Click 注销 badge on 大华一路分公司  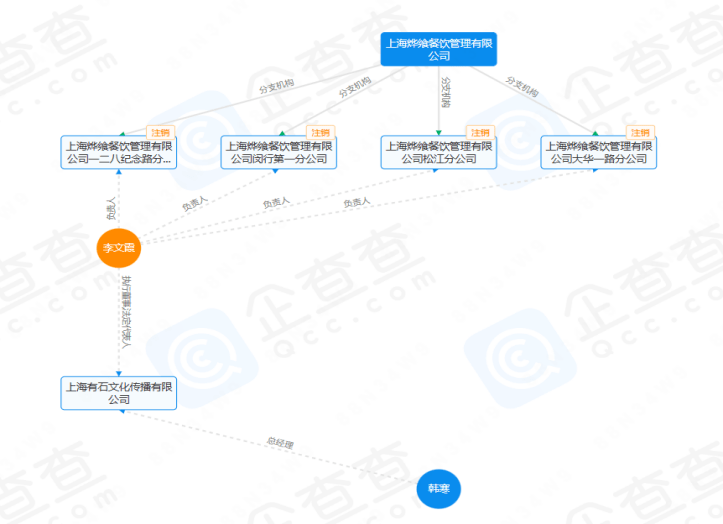640,132
